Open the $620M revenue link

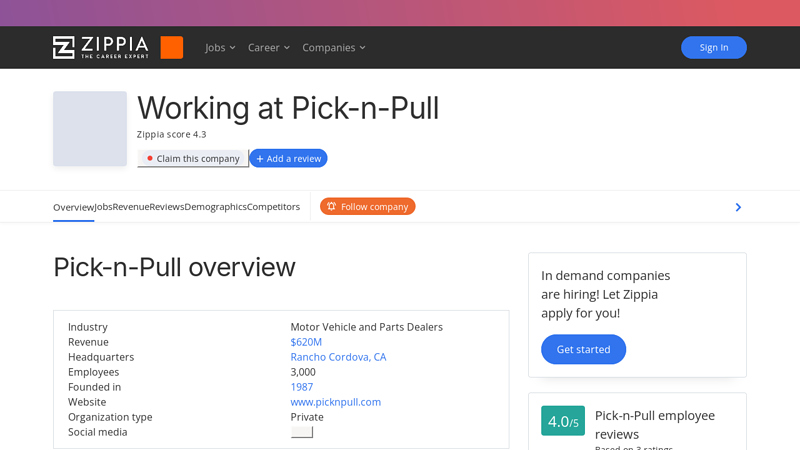(x=306, y=342)
